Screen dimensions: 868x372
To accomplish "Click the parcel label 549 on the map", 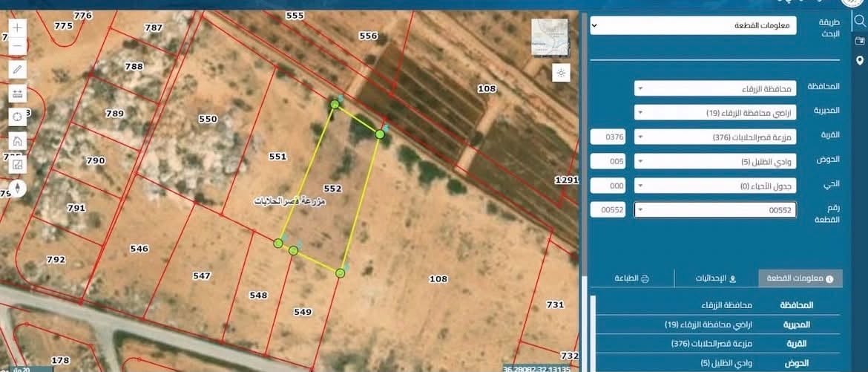I will tap(303, 312).
